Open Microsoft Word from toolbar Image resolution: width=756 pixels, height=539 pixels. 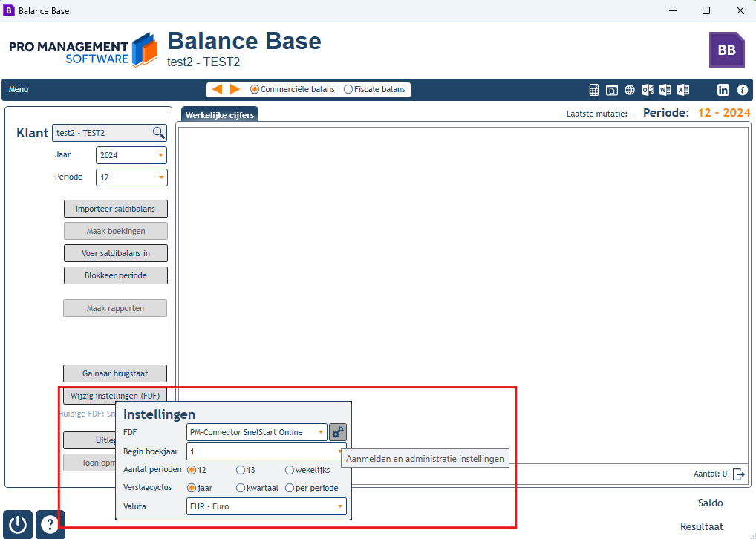point(665,90)
